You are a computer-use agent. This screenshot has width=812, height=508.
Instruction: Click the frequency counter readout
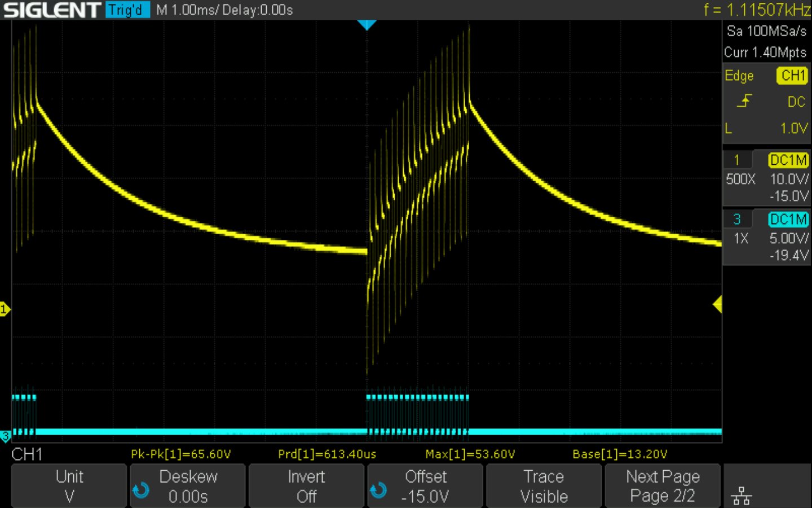(x=757, y=10)
